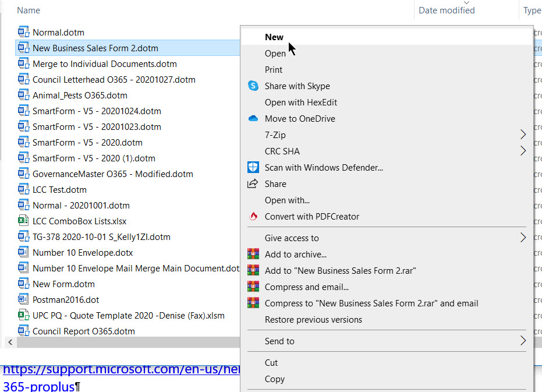Click Word icon of New Form.dotm
The image size is (542, 392).
click(x=23, y=283)
